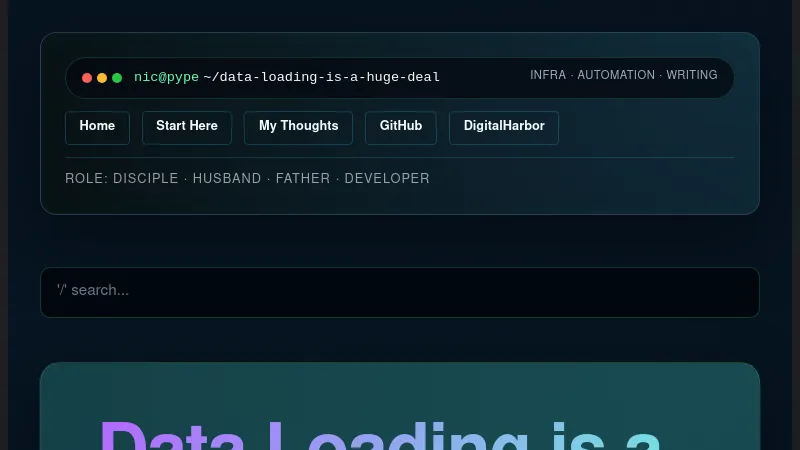Viewport: 800px width, 450px height.
Task: Click the FATHER role text
Action: (x=303, y=179)
